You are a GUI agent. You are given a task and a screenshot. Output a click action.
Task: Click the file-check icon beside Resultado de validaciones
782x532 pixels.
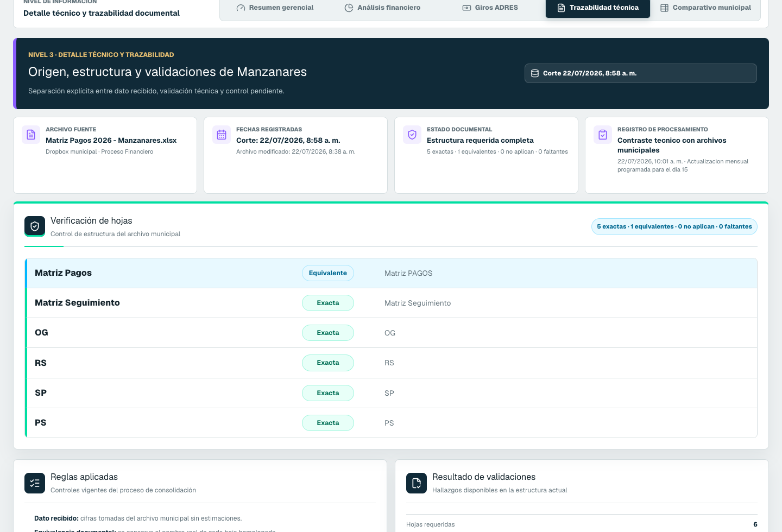(x=417, y=483)
